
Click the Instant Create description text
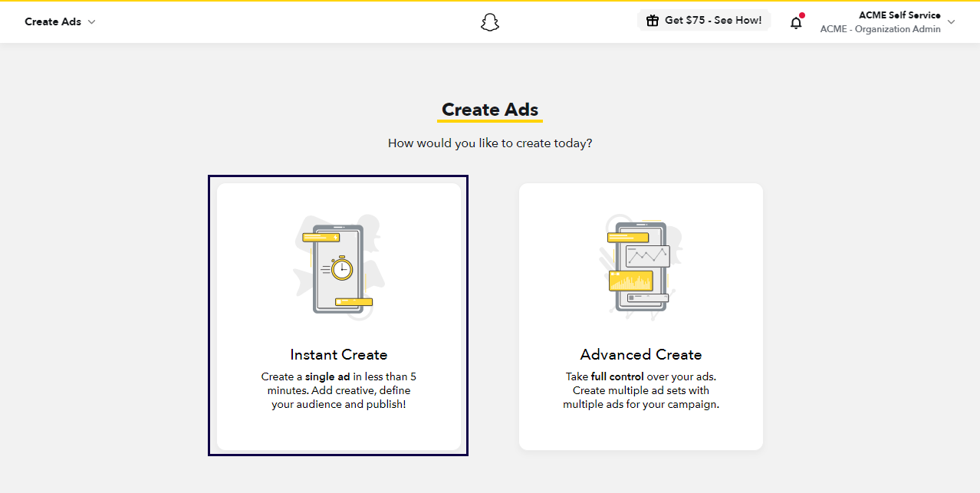pyautogui.click(x=338, y=390)
